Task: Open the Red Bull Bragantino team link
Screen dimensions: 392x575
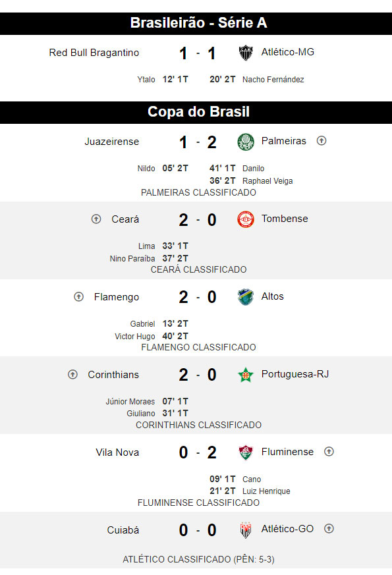Action: [x=94, y=53]
